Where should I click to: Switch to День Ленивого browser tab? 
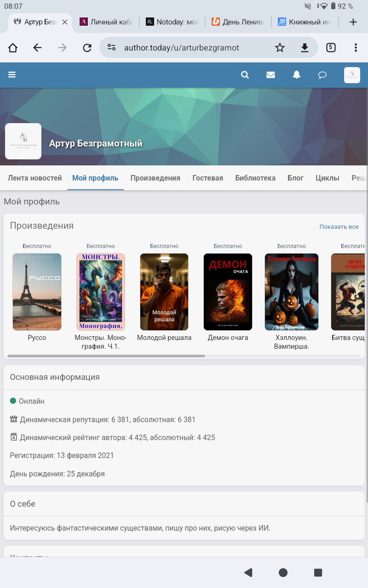pyautogui.click(x=238, y=22)
